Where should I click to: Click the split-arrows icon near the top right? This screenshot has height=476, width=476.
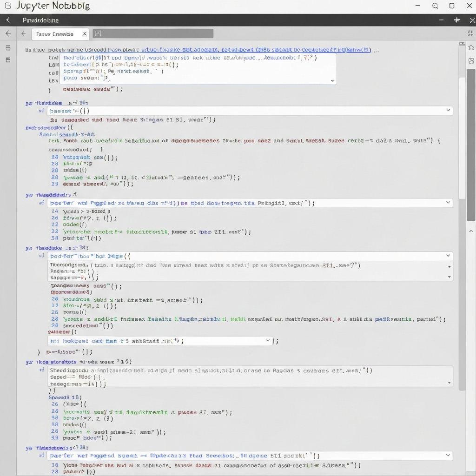[471, 33]
